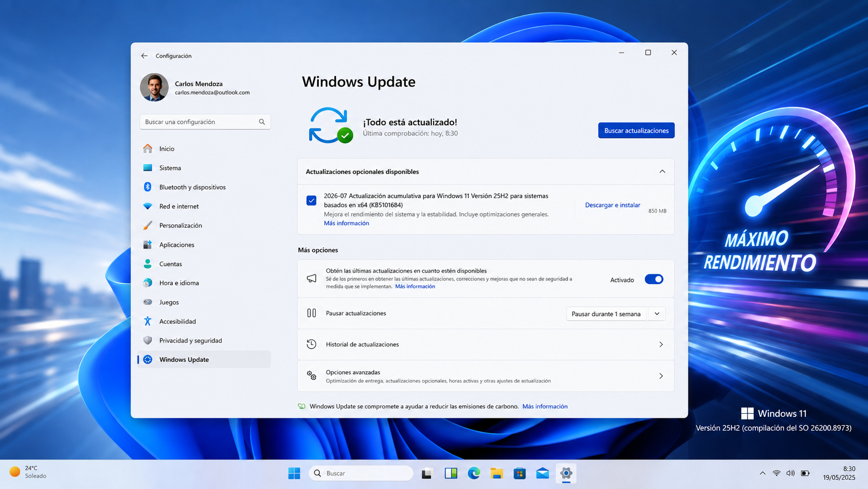Open the pause duration dropdown arrow
868x489 pixels.
657,314
